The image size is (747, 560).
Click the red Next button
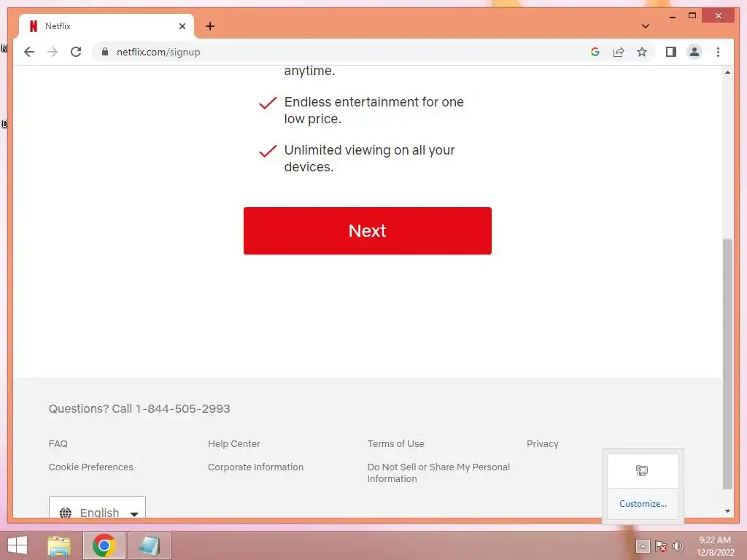point(368,230)
